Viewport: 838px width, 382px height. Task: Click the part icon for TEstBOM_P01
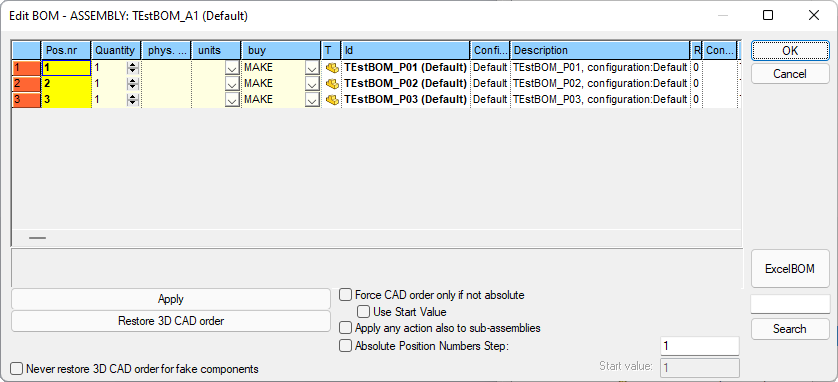[332, 68]
